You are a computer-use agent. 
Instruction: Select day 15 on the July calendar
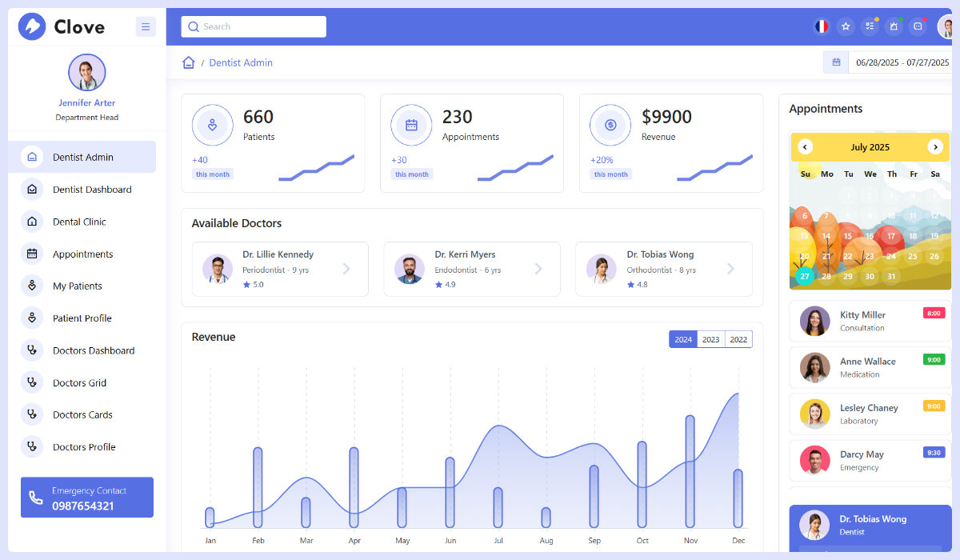(848, 236)
